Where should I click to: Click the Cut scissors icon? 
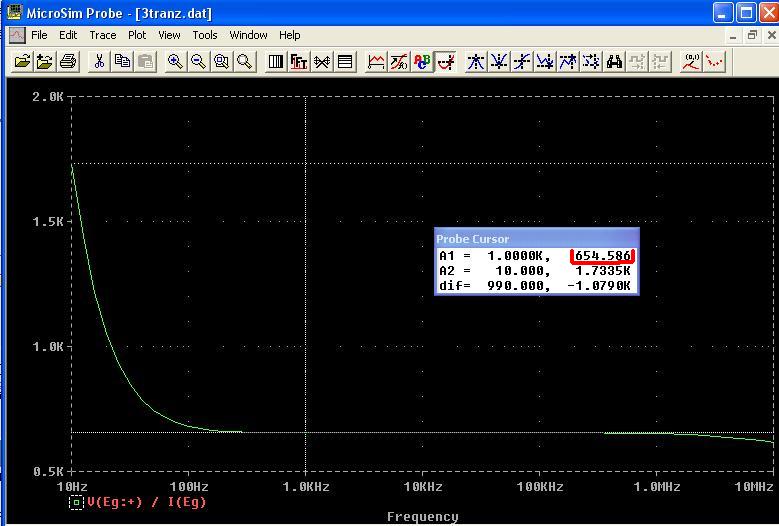(99, 62)
